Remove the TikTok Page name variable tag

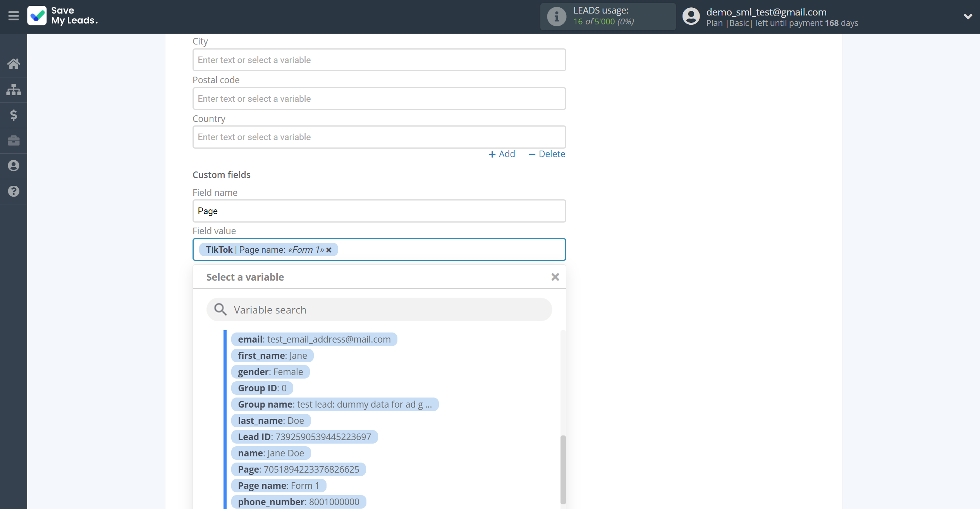tap(329, 250)
